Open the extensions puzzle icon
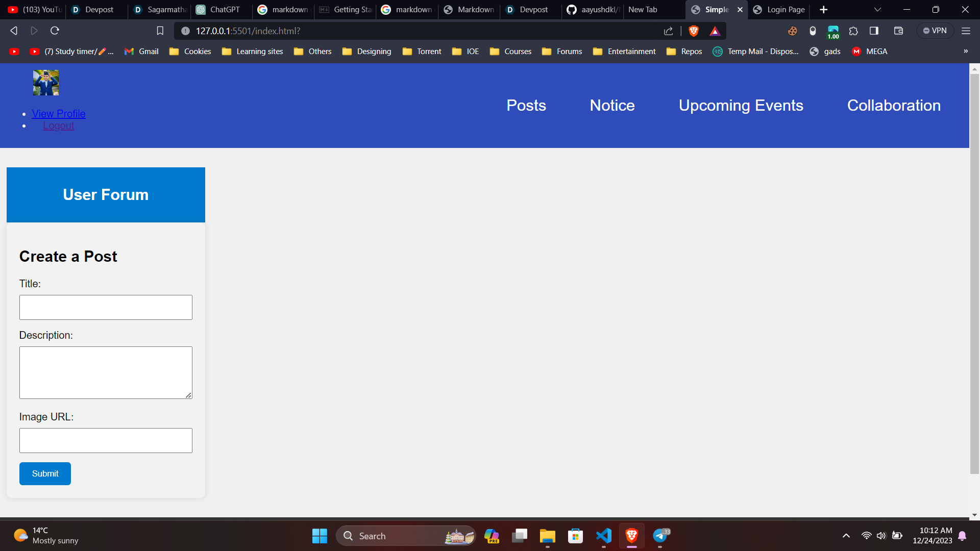Image resolution: width=980 pixels, height=551 pixels. click(x=853, y=31)
